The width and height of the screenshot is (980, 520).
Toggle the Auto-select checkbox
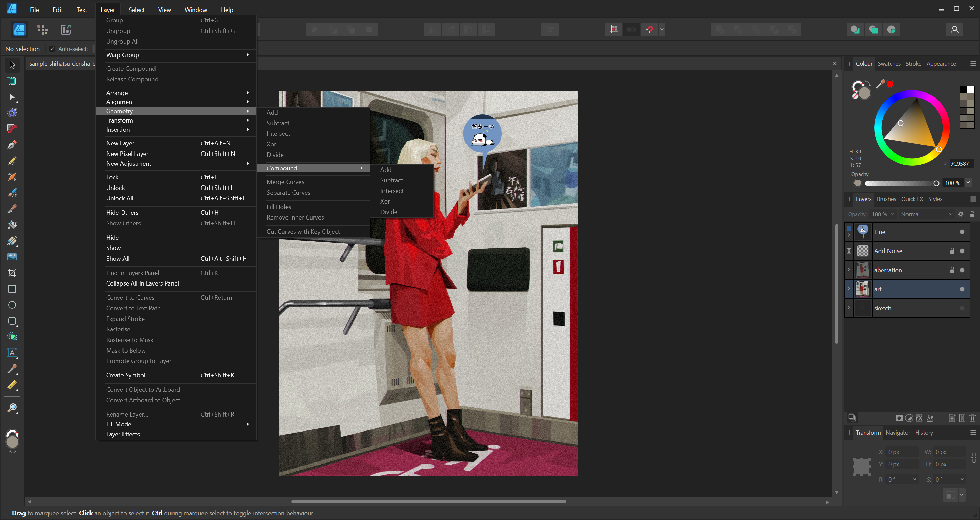(x=52, y=49)
